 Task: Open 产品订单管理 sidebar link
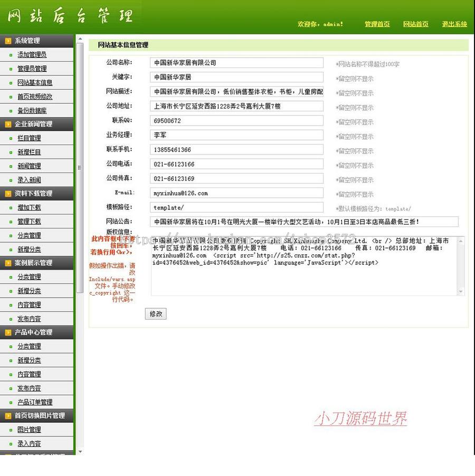coord(35,402)
